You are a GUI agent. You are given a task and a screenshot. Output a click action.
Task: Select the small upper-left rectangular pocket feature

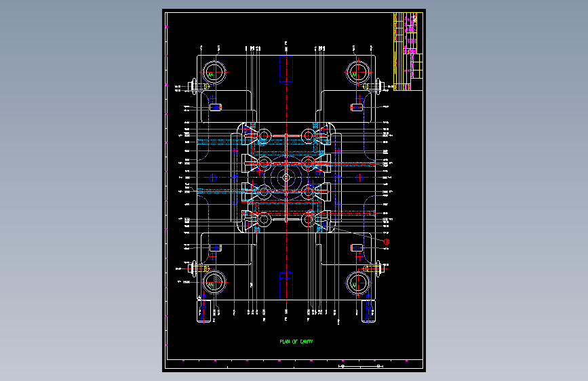tap(216, 108)
